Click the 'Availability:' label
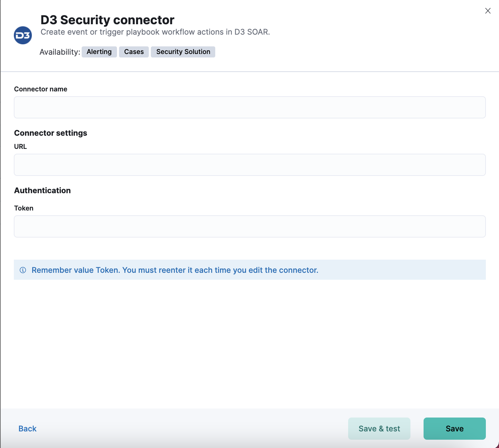 60,52
